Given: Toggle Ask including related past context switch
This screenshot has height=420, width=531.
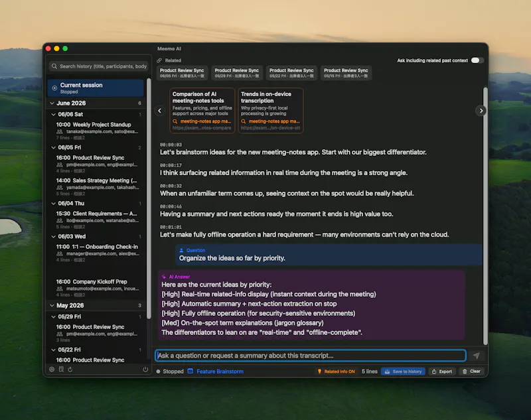Looking at the screenshot, I should point(477,60).
